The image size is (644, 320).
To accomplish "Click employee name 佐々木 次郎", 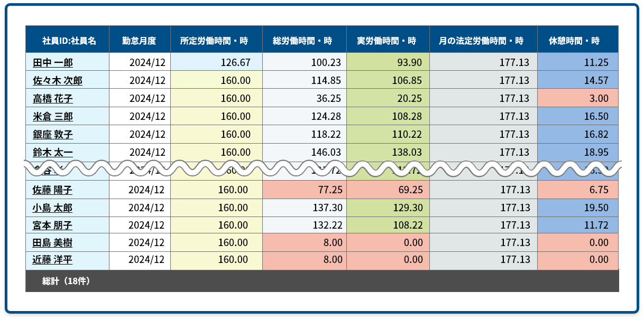I will 57,81.
